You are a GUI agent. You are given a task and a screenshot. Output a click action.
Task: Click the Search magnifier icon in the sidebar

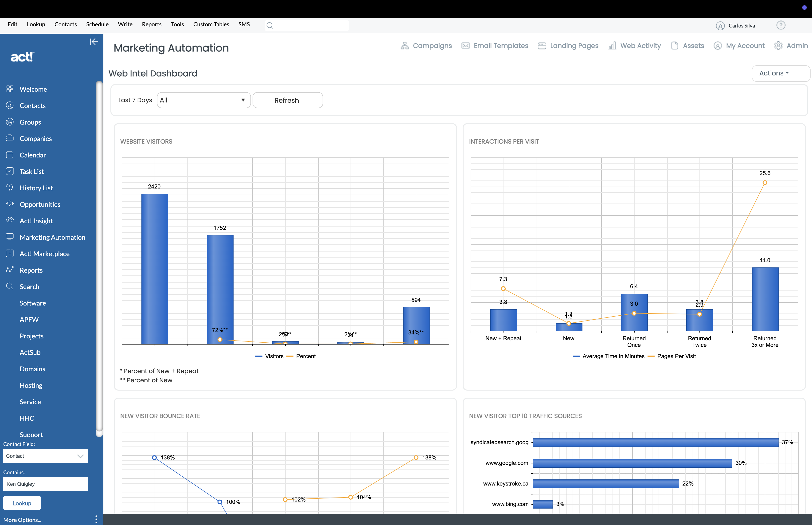click(x=10, y=286)
